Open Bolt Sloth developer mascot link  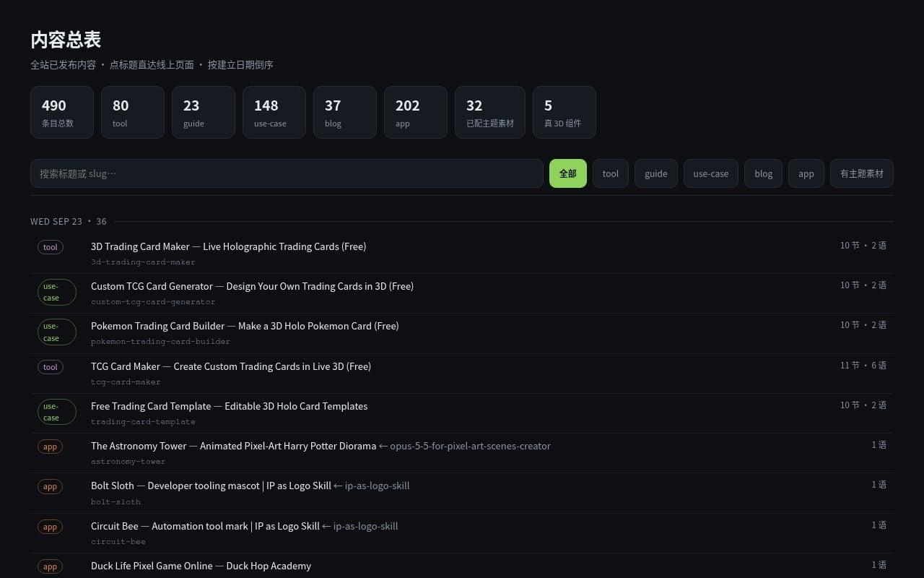tap(211, 486)
